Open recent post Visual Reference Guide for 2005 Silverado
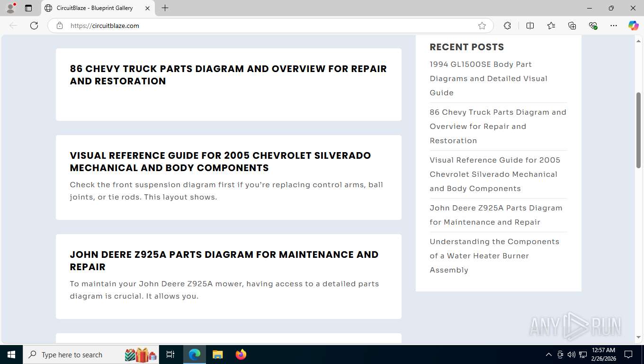The image size is (644, 364). pyautogui.click(x=495, y=174)
